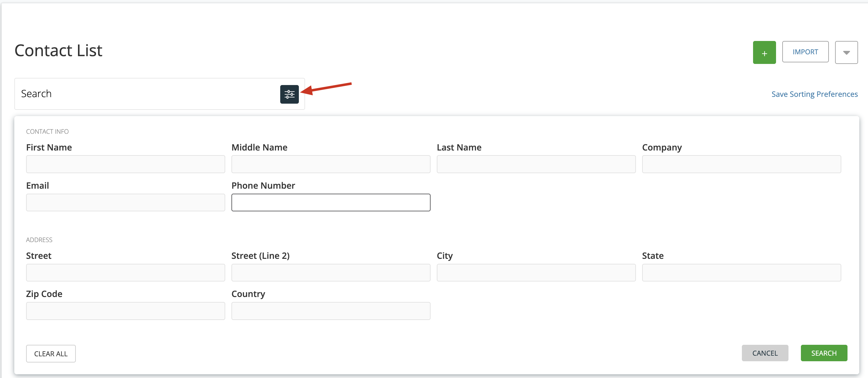Click the green plus add contact button
Screen dimensions: 868x378
click(x=764, y=52)
